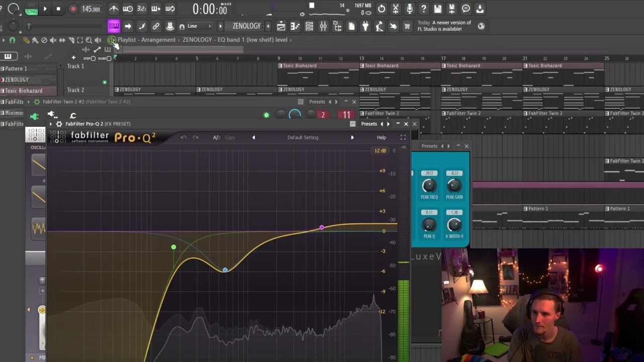Open the Channel rack icon
The image size is (644, 362).
click(309, 26)
